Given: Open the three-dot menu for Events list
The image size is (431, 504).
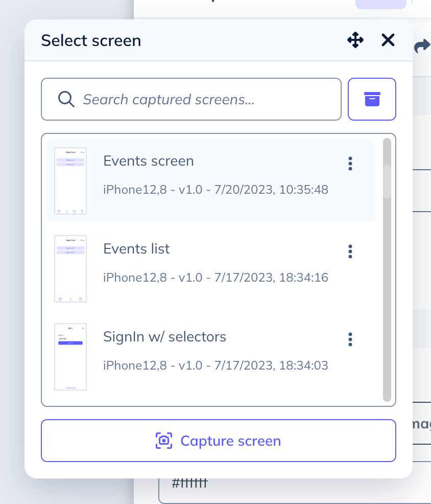Looking at the screenshot, I should click(x=350, y=251).
